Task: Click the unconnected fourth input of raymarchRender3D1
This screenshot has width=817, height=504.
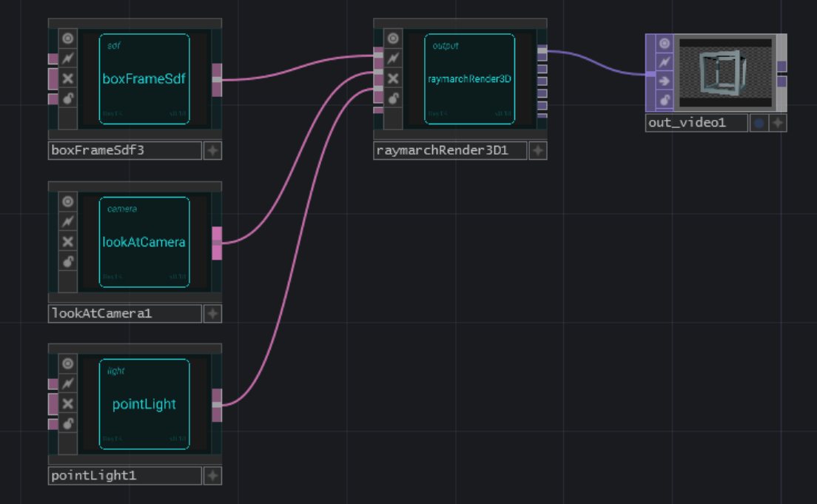Action: pyautogui.click(x=378, y=110)
